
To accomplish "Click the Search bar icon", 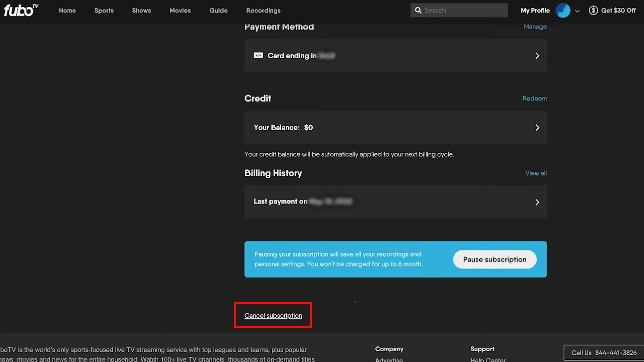I will [x=417, y=10].
